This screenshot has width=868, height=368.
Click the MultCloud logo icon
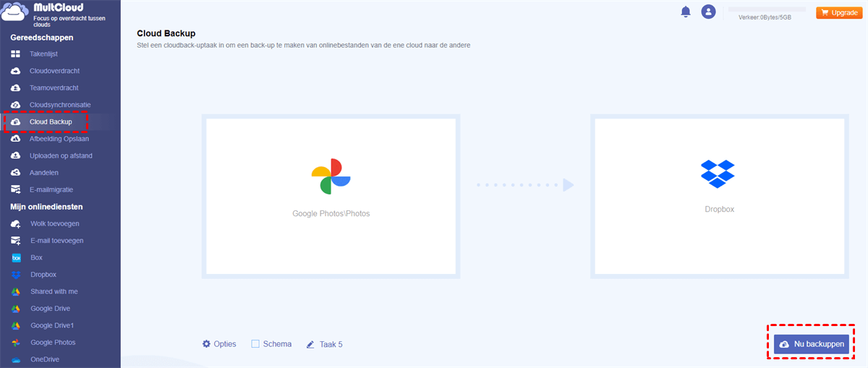click(14, 12)
